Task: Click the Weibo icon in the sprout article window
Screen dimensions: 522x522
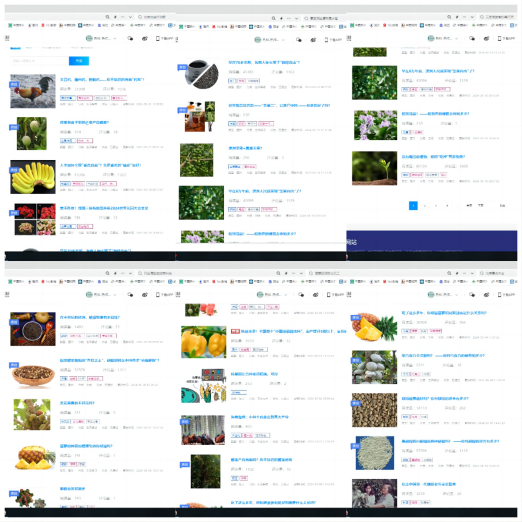Action: 486,39
